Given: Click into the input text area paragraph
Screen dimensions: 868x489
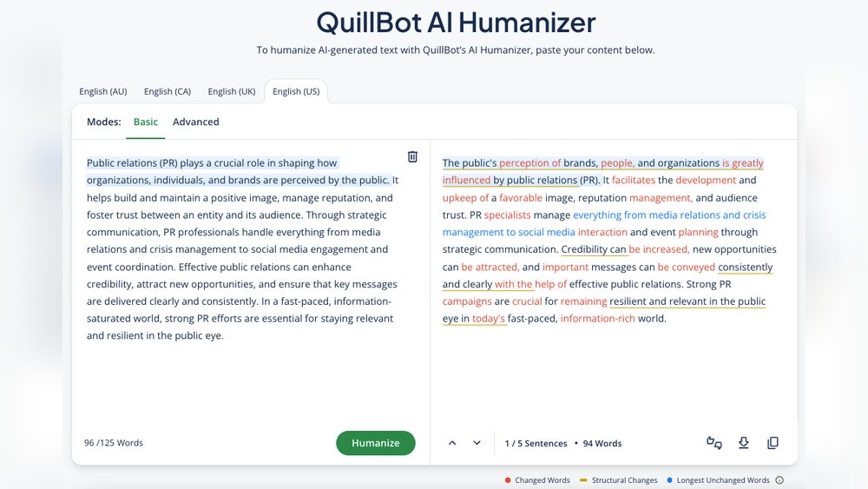Looking at the screenshot, I should 242,249.
